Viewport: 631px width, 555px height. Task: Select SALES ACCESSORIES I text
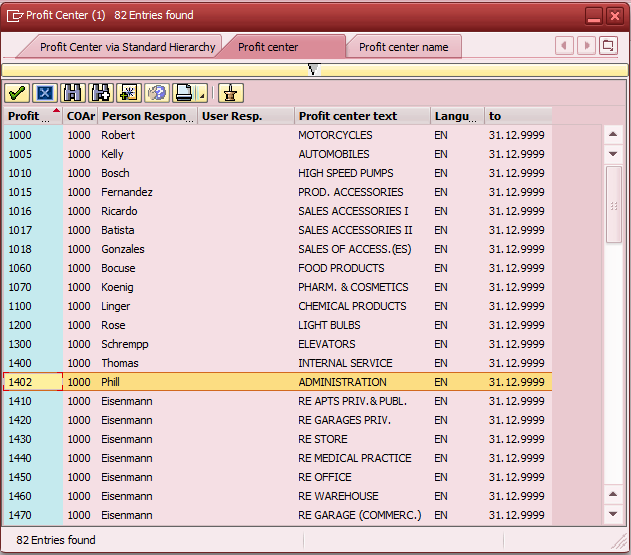(x=353, y=211)
